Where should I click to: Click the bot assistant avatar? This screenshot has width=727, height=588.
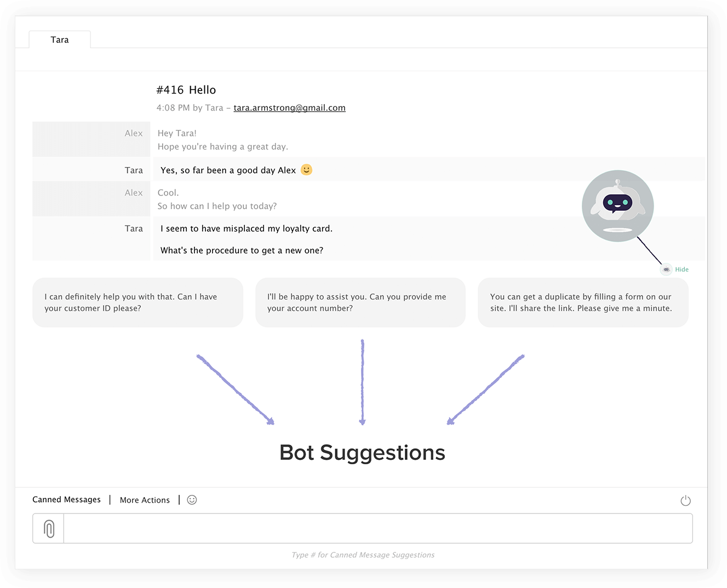617,206
